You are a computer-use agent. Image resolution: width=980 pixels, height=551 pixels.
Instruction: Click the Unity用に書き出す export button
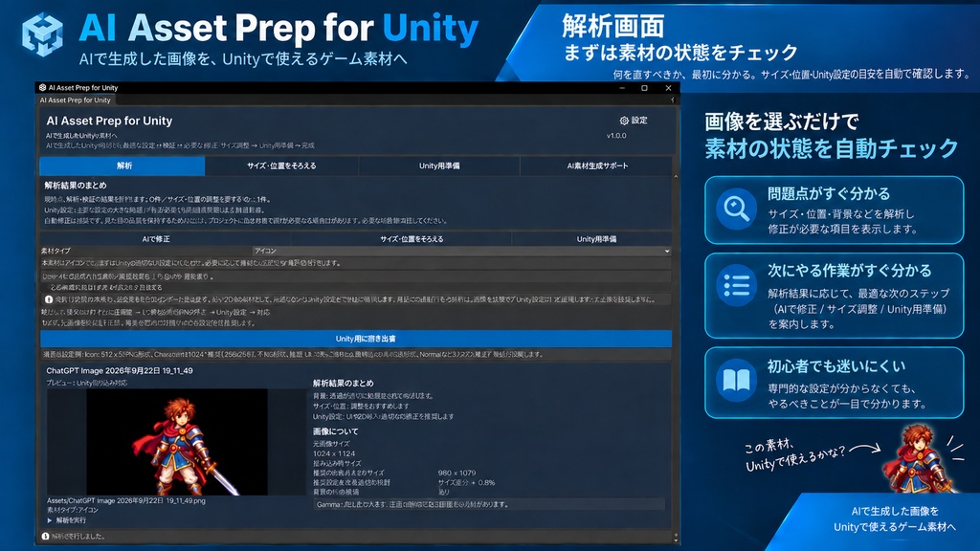click(356, 339)
